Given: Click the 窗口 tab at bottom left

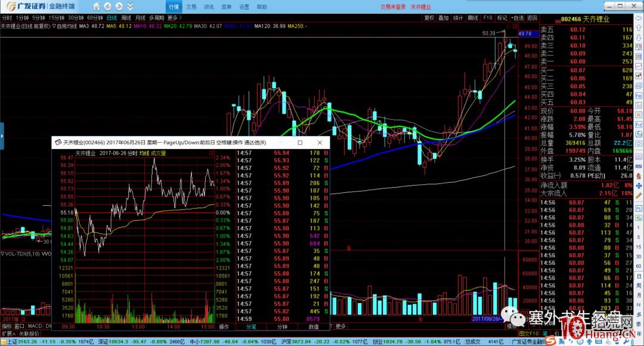Looking at the screenshot, I should coord(19,326).
